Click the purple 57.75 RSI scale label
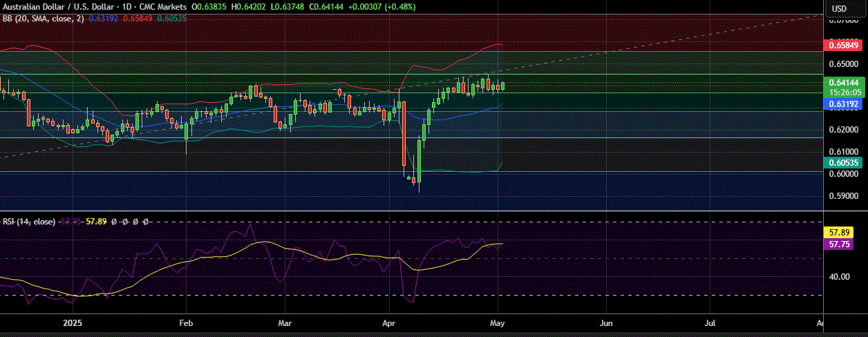Image resolution: width=868 pixels, height=337 pixels. click(840, 244)
